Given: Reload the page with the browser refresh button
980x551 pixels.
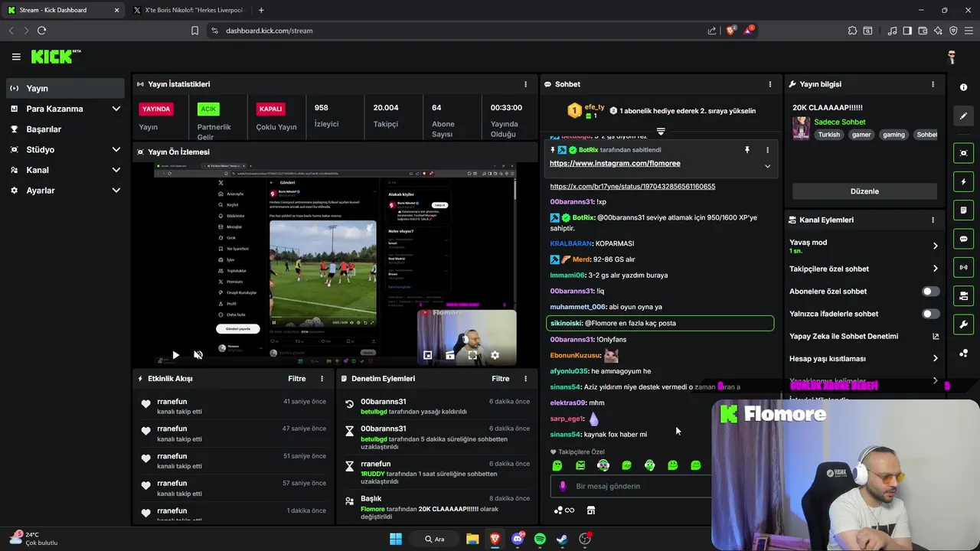Looking at the screenshot, I should tap(41, 31).
